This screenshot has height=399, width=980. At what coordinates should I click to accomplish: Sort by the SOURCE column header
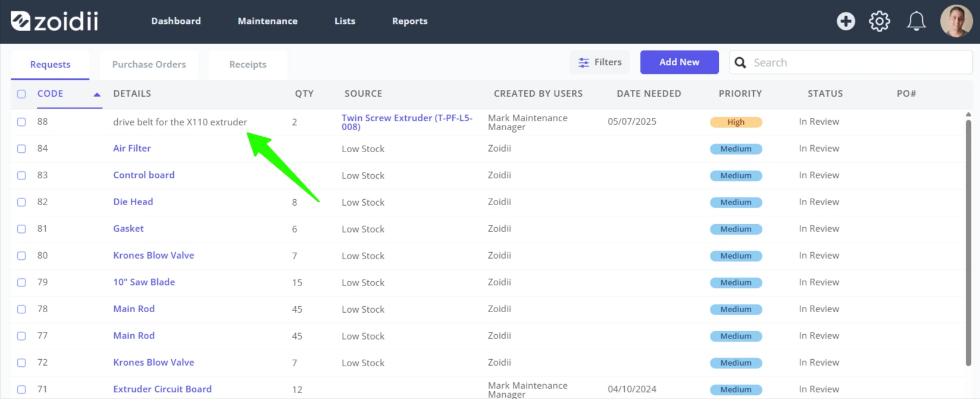(364, 94)
